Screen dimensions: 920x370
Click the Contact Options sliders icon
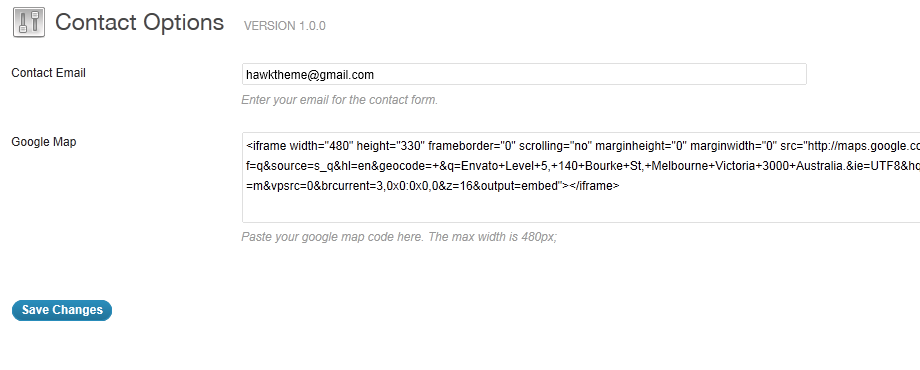(29, 23)
